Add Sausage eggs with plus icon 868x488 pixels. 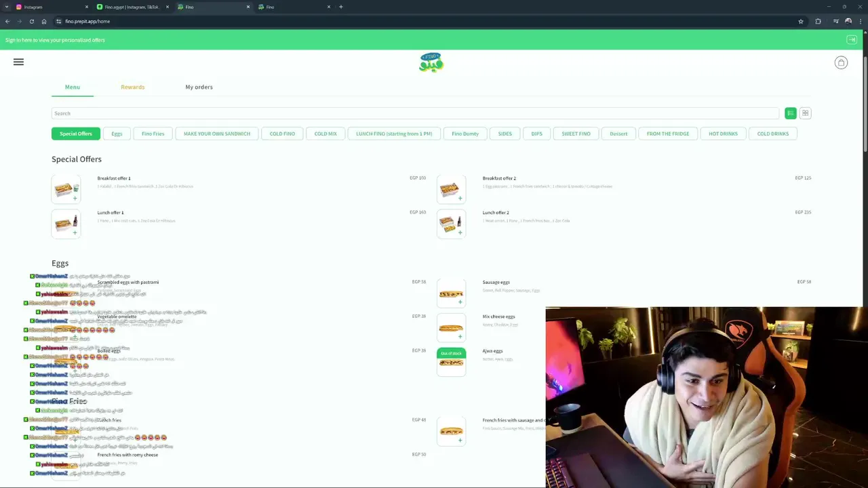460,302
